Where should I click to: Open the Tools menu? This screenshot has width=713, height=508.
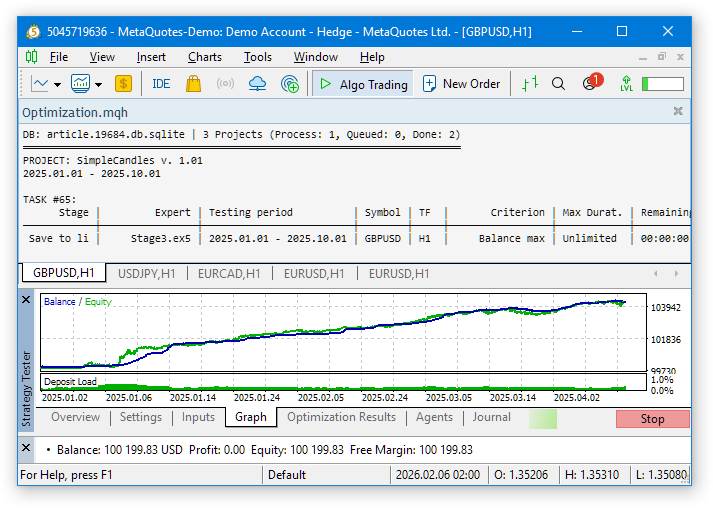(257, 57)
